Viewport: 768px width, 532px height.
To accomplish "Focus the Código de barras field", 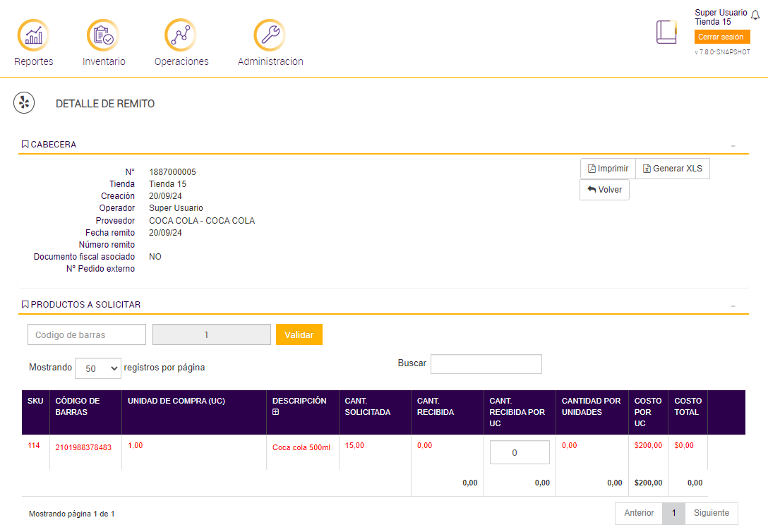I will [x=87, y=334].
